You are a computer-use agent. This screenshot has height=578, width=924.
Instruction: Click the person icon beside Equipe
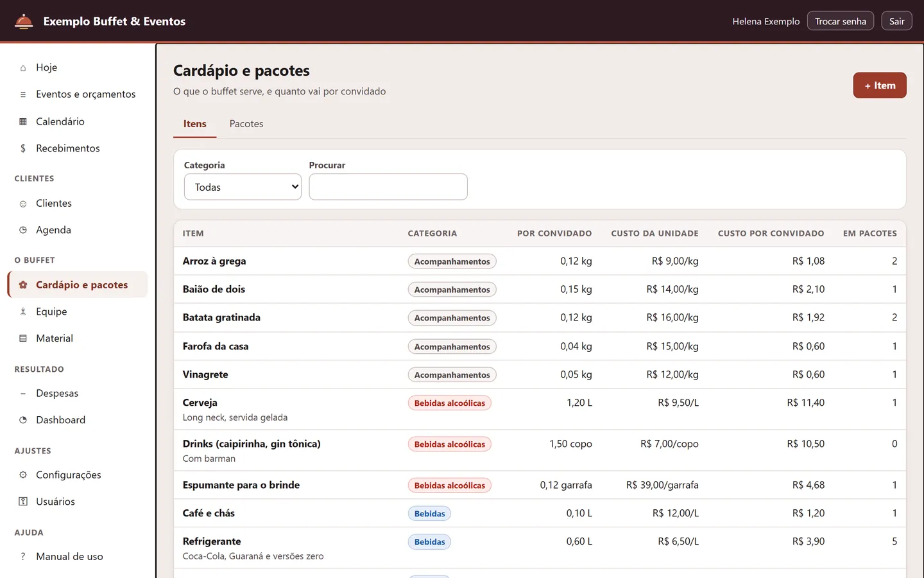point(23,311)
